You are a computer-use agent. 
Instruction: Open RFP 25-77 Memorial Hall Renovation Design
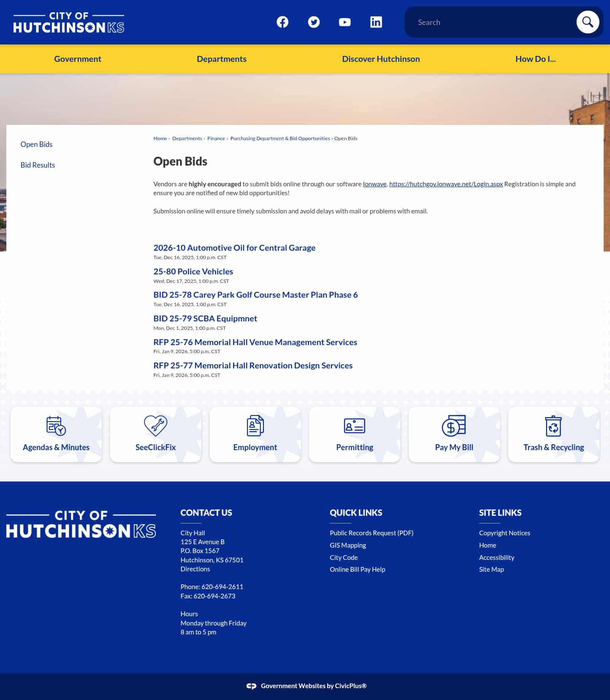(253, 365)
